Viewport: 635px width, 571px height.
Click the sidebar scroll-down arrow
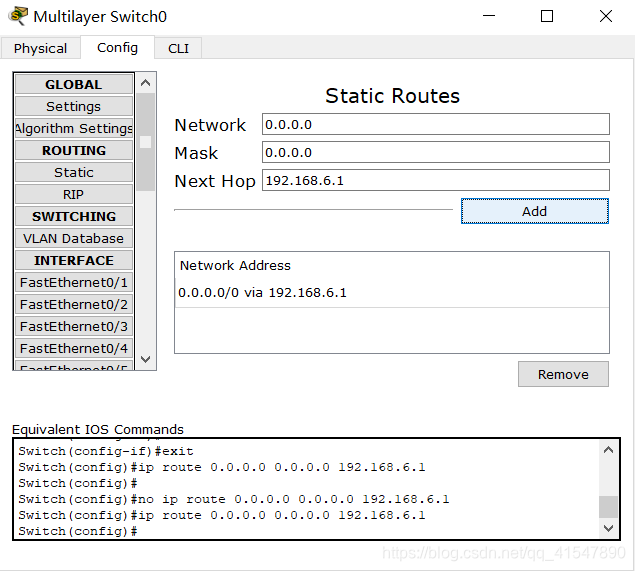click(145, 359)
